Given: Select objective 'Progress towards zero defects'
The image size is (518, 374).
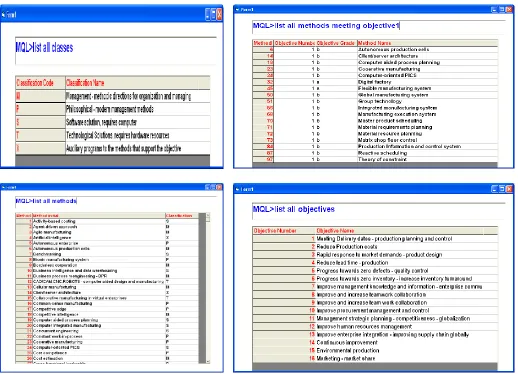Looking at the screenshot, I should (375, 271).
